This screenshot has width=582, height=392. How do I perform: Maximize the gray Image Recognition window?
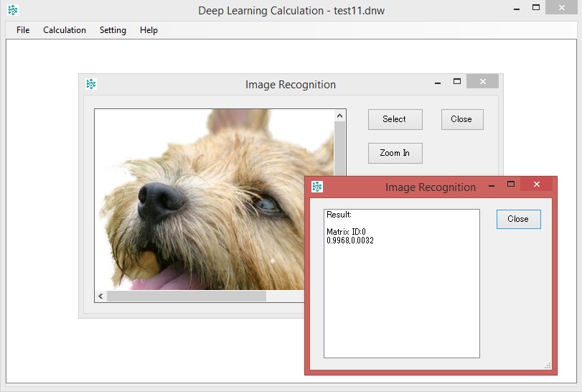coord(457,81)
